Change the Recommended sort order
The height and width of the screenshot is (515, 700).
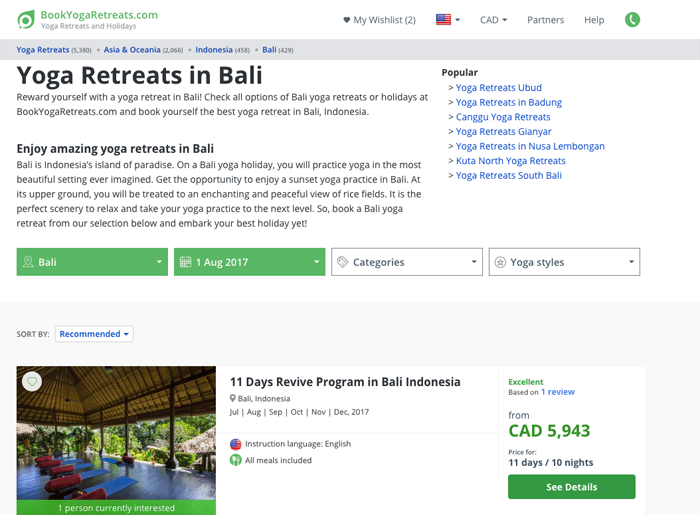pos(94,334)
